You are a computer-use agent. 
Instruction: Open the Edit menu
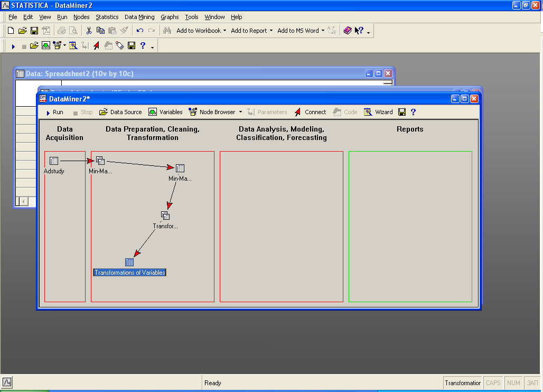tap(28, 17)
